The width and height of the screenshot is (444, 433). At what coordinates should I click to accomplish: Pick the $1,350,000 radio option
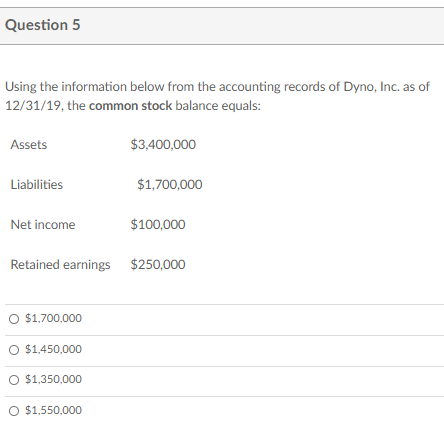(x=14, y=380)
